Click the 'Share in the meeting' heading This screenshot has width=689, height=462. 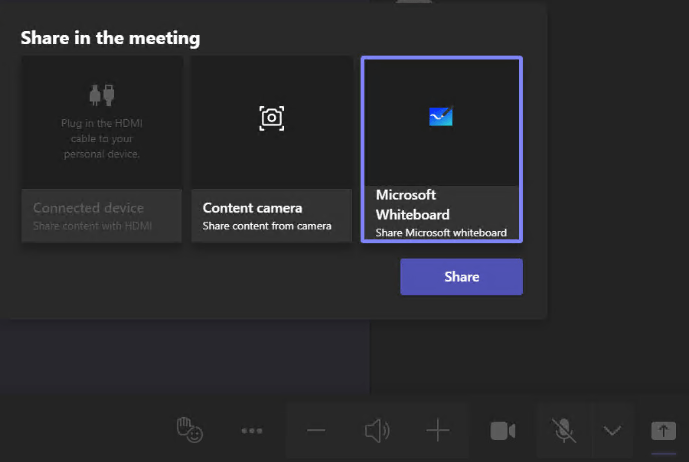111,38
